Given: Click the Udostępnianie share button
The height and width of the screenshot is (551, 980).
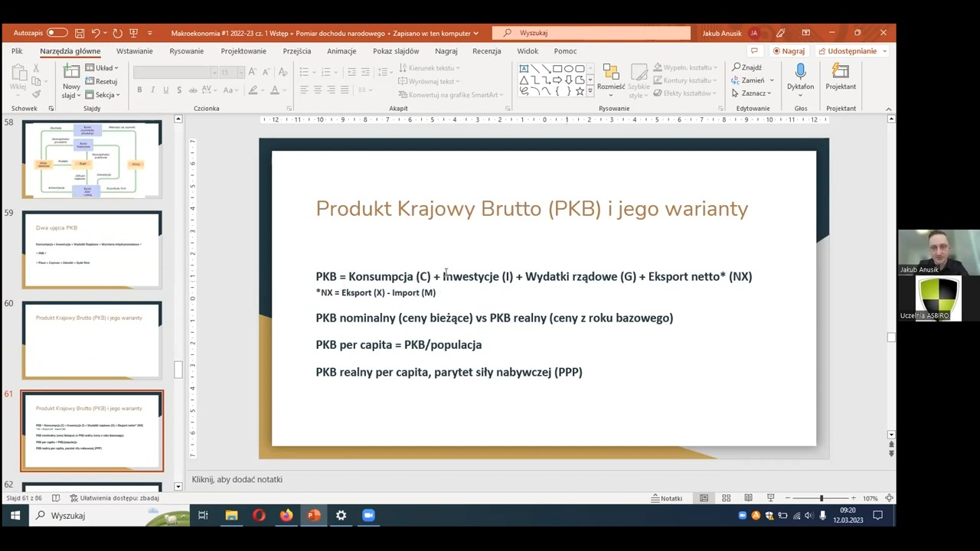Looking at the screenshot, I should point(851,51).
